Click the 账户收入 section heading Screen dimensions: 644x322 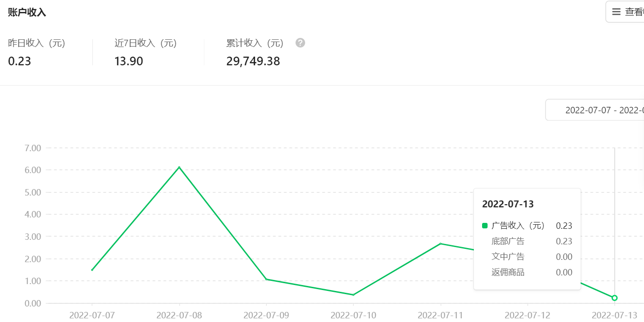point(27,12)
